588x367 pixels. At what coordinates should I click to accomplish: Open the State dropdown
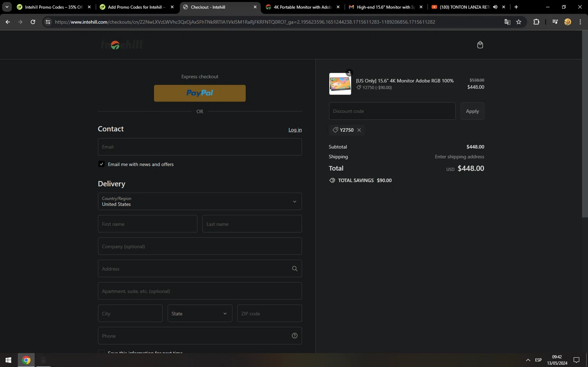pos(200,313)
